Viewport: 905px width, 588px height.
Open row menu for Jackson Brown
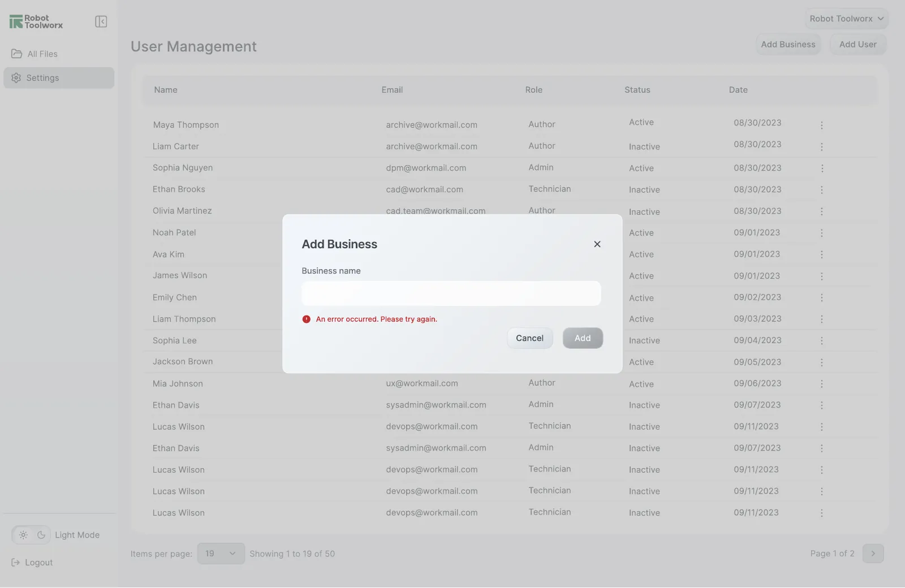pos(822,362)
